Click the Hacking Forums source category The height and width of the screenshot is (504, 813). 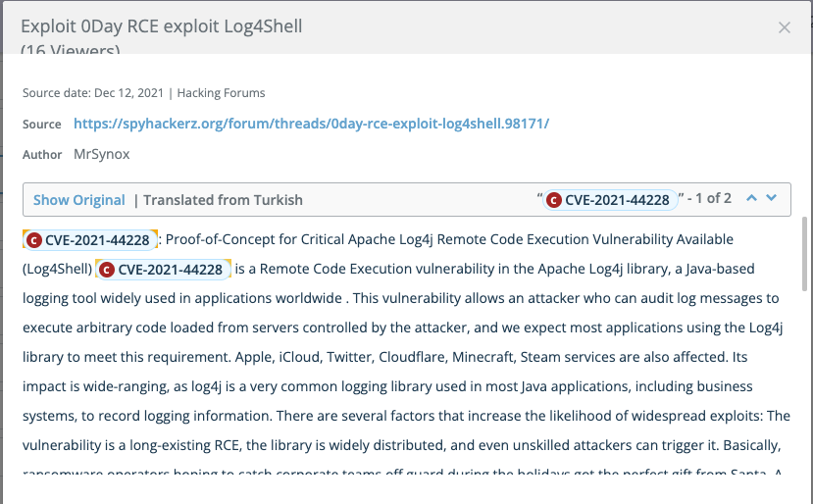tap(221, 93)
